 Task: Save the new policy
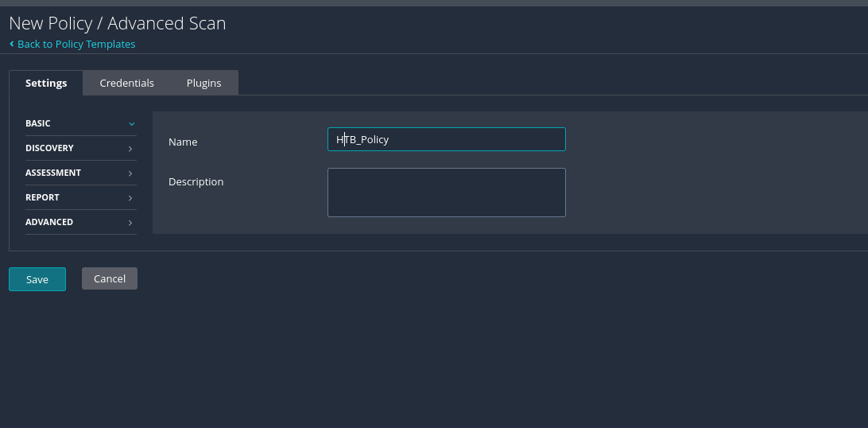37,279
